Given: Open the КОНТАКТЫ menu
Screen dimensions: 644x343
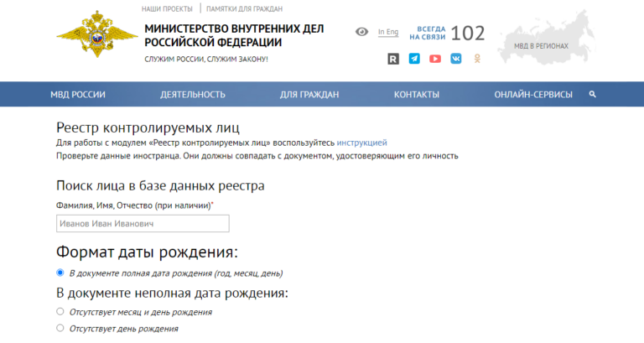Looking at the screenshot, I should 417,95.
